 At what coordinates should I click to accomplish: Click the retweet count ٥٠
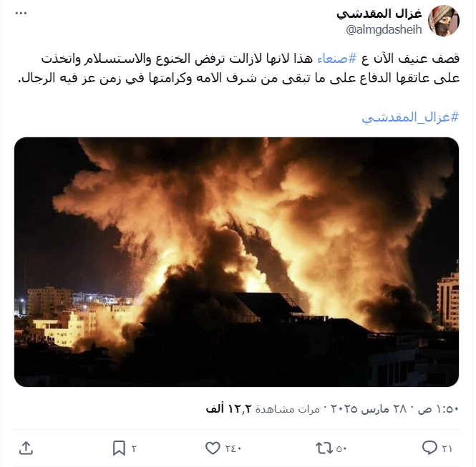(x=341, y=448)
